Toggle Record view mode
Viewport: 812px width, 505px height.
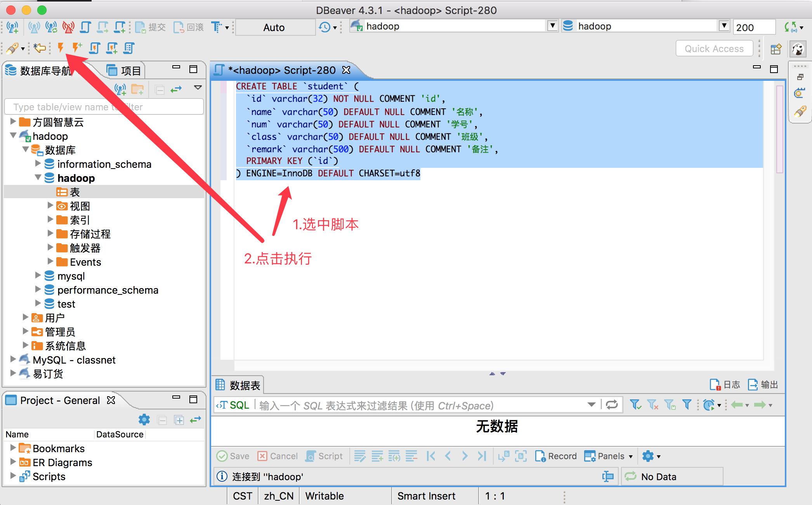(556, 456)
